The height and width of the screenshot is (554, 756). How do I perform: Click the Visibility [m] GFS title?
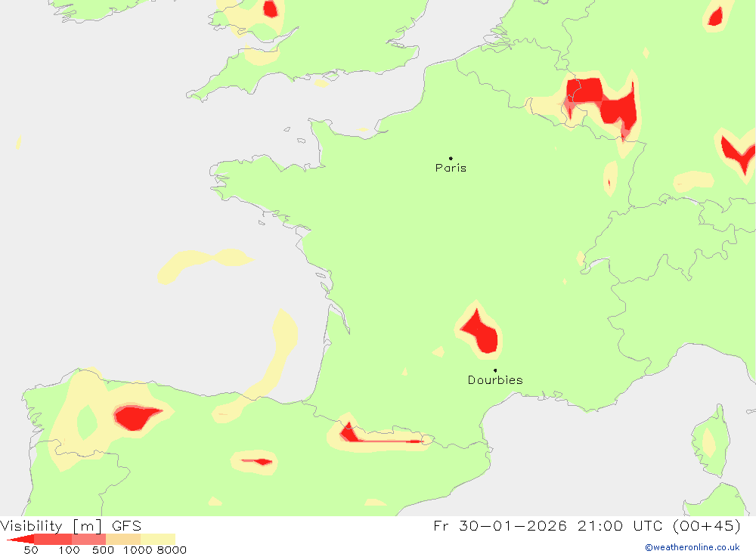(x=71, y=525)
